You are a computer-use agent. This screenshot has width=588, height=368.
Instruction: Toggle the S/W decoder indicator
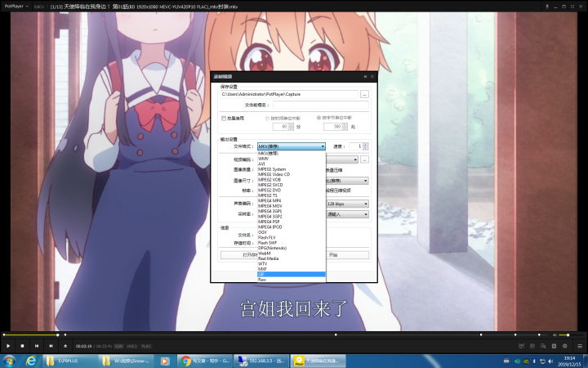coord(118,346)
